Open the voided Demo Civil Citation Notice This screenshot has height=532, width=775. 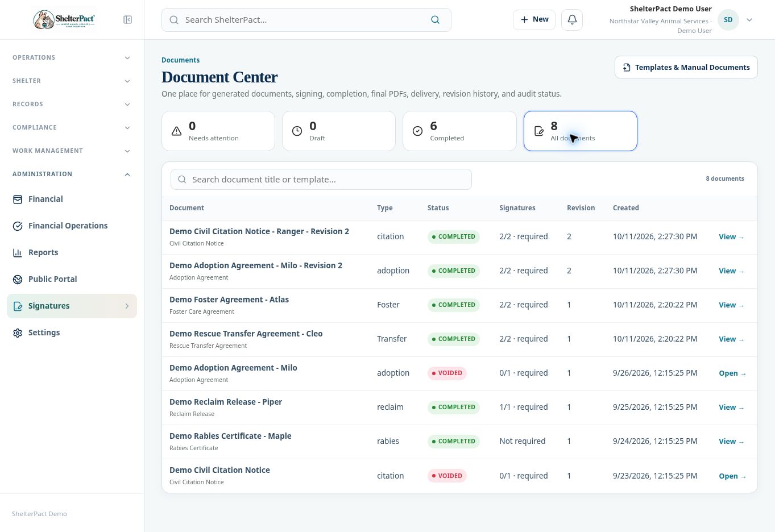(x=732, y=476)
